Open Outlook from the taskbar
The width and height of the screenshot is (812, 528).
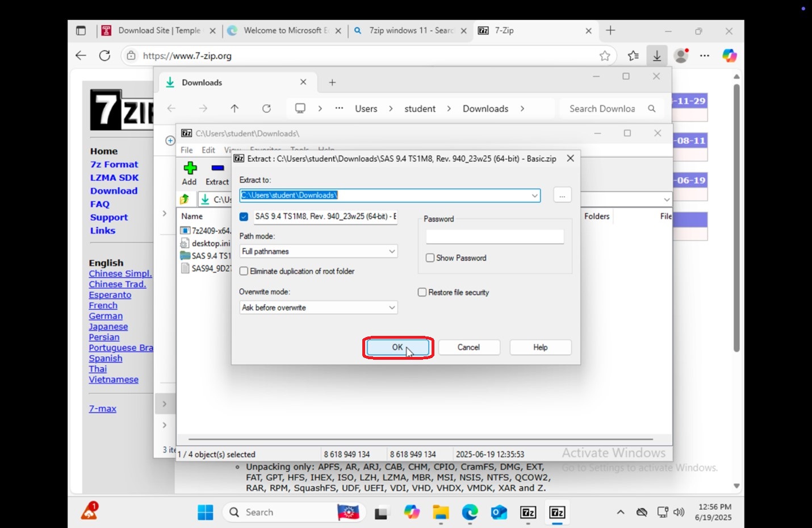[x=499, y=512]
